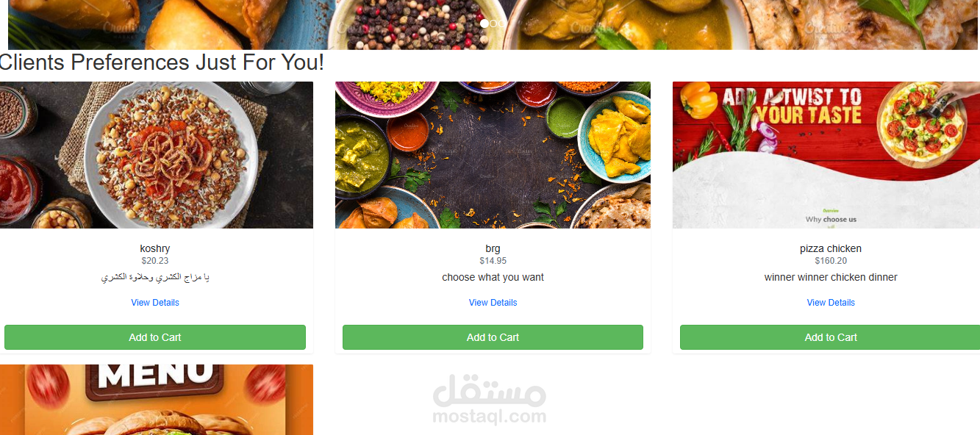View Details for koshry
This screenshot has width=980, height=435.
(x=155, y=303)
